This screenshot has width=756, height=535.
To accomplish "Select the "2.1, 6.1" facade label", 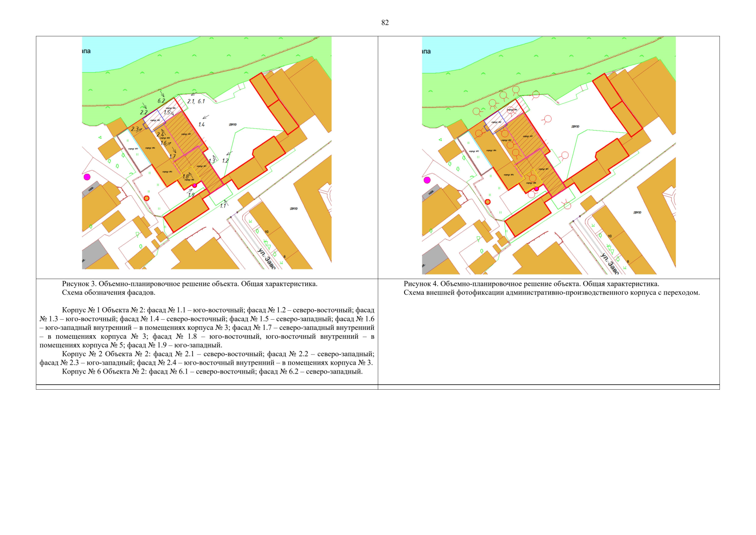I will click(196, 102).
